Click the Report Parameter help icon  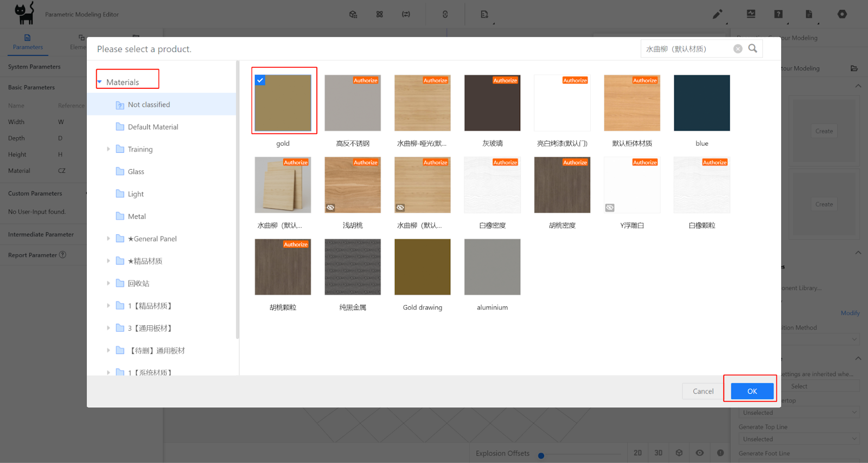[x=62, y=255]
